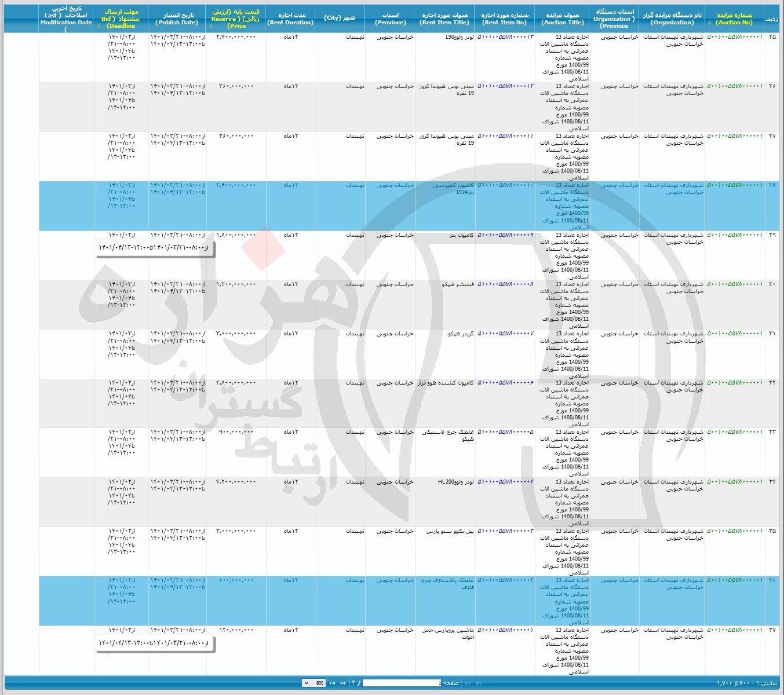784x695 pixels.
Task: Open rent item number link in row ۳۷
Action: pos(505,630)
